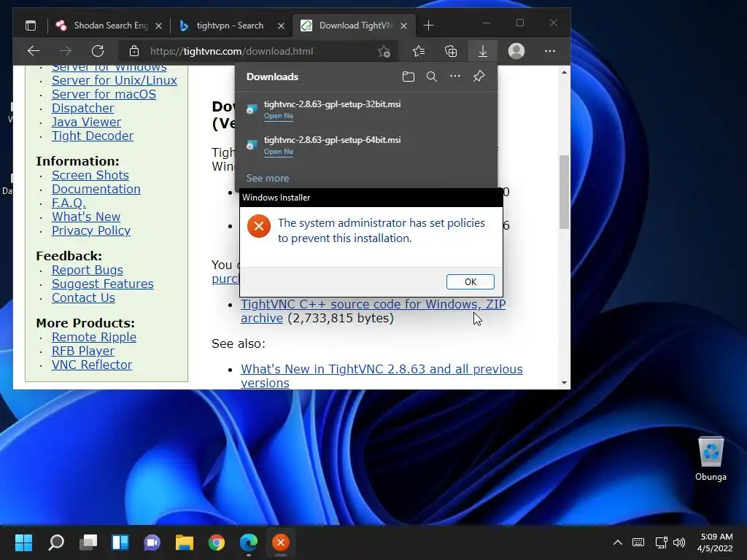This screenshot has height=560, width=747.
Task: Open Widgets from the taskbar
Action: click(120, 542)
